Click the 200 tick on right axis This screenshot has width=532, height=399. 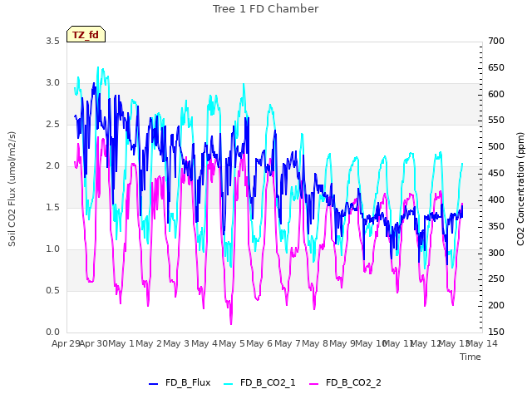496,305
